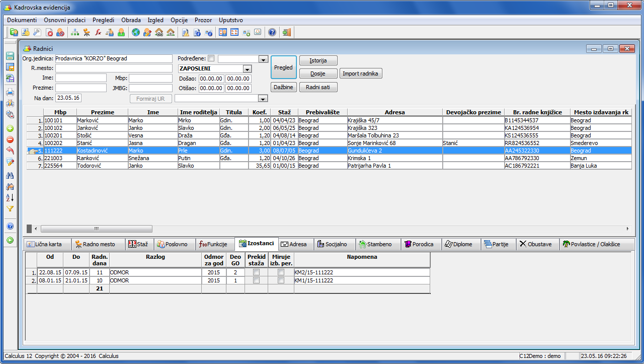Click the document with red X icon in the top toolbar
Screen dimensions: 644x364
tap(49, 33)
